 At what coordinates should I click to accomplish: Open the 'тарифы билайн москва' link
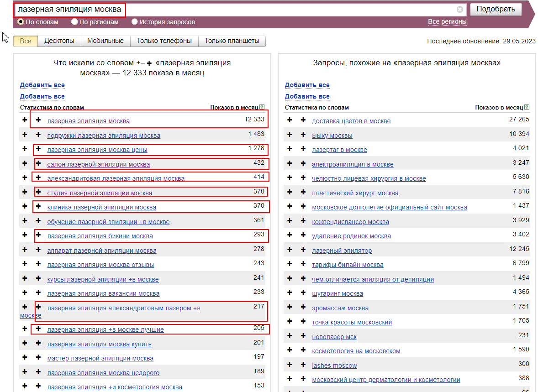pyautogui.click(x=348, y=265)
